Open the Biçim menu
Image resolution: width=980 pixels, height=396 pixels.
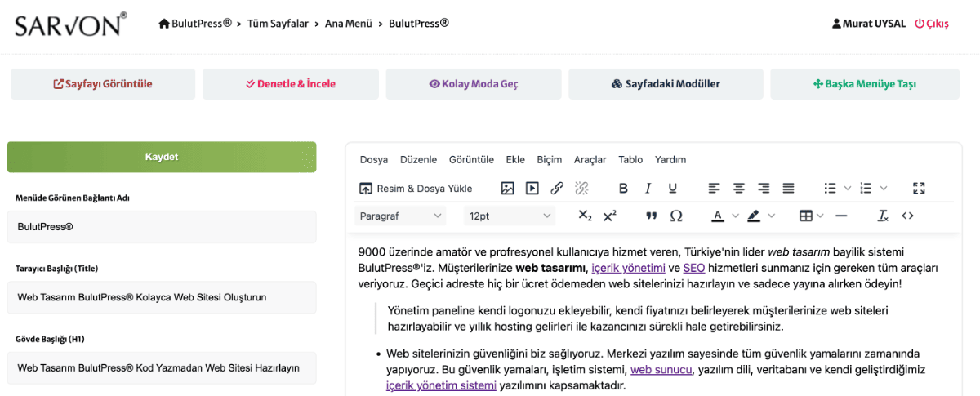[550, 159]
